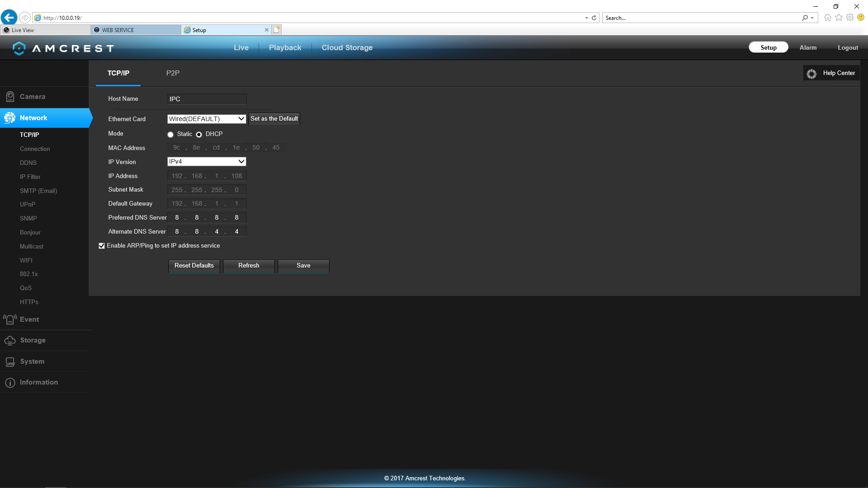Image resolution: width=868 pixels, height=488 pixels.
Task: Select Static mode radio button
Action: point(170,135)
